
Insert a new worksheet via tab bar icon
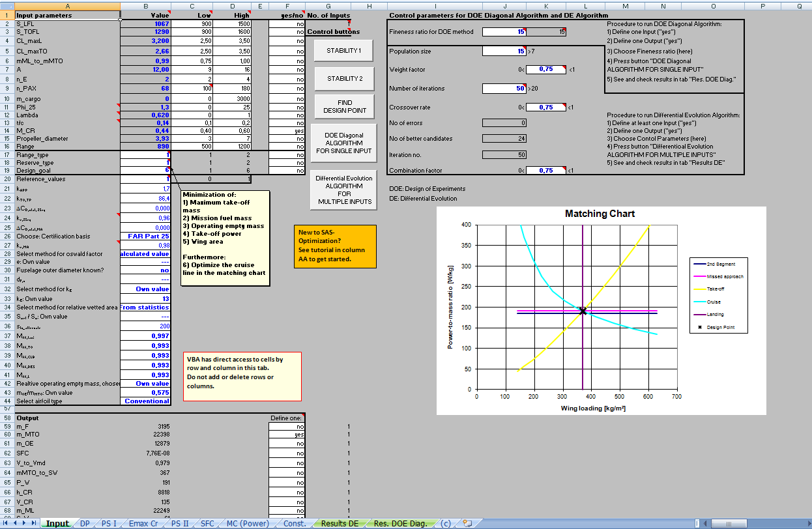467,523
